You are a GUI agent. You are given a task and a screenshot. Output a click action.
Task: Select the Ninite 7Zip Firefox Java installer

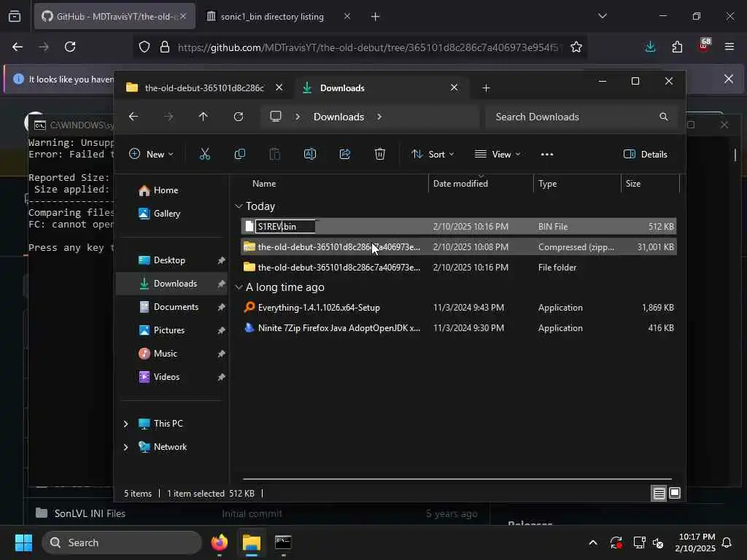coord(458,327)
